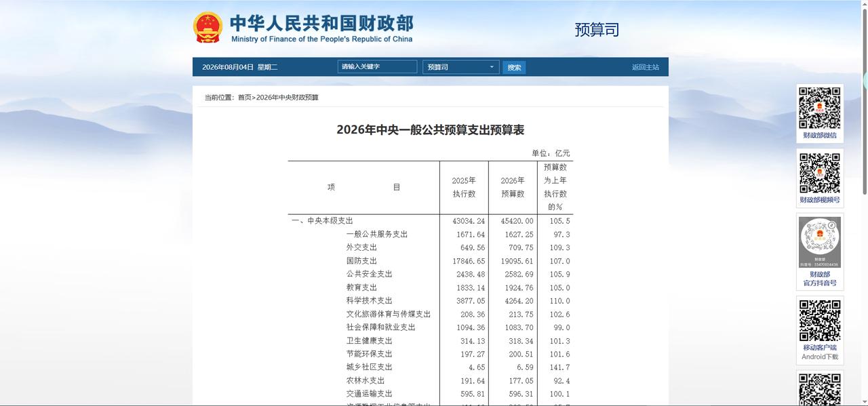Screen dimensions: 868x406
Task: Open 2026年中央财政预算 breadcrumb link
Action: (288, 98)
